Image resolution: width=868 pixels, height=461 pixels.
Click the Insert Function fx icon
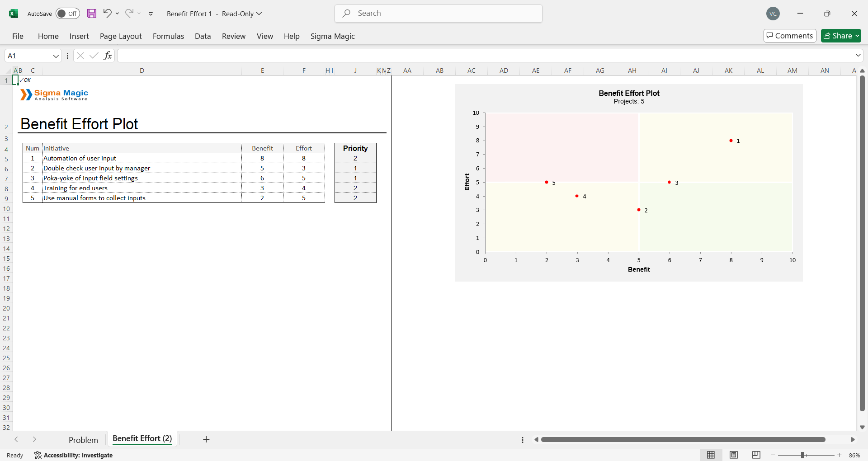108,56
